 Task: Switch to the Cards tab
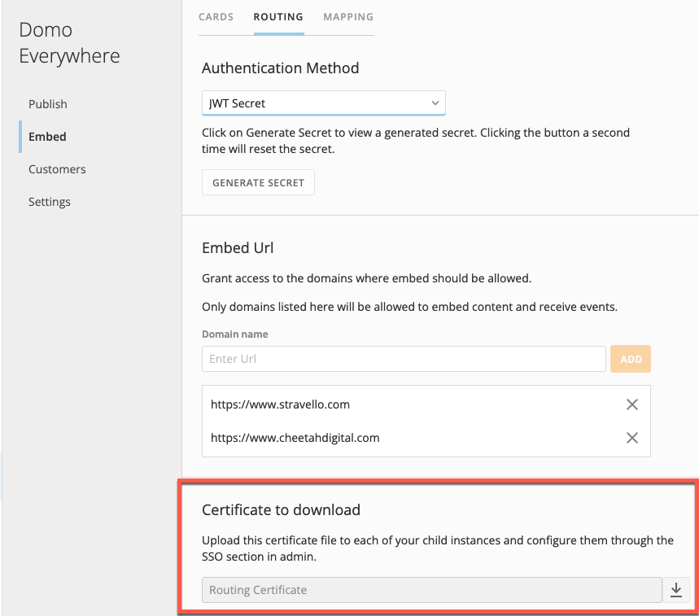point(216,17)
